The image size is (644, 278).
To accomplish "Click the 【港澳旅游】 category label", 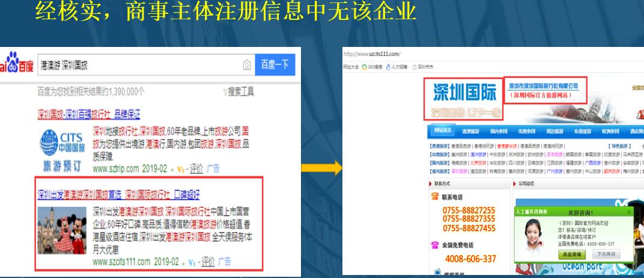I will pos(439,146).
